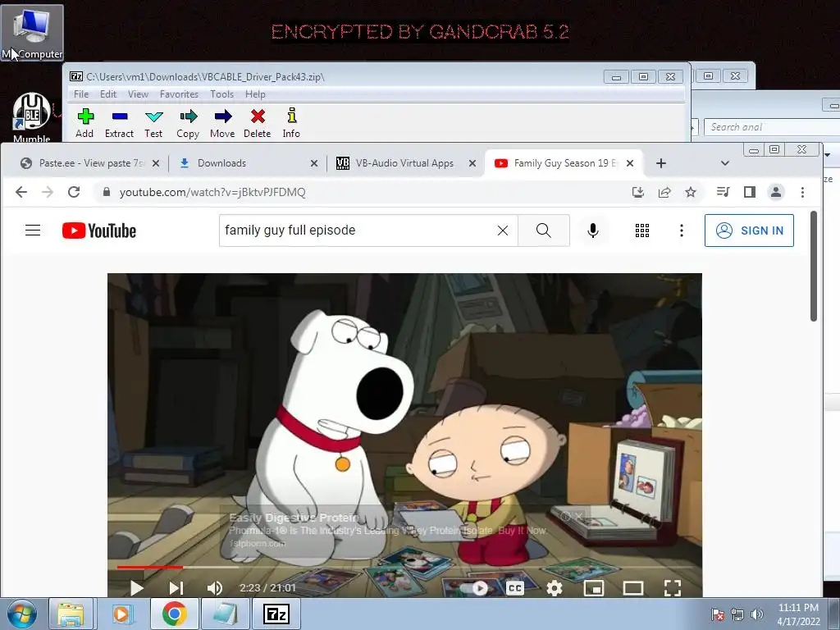The height and width of the screenshot is (630, 840).
Task: Close the VB-Audio Virtual Apps tab
Action: click(x=472, y=163)
